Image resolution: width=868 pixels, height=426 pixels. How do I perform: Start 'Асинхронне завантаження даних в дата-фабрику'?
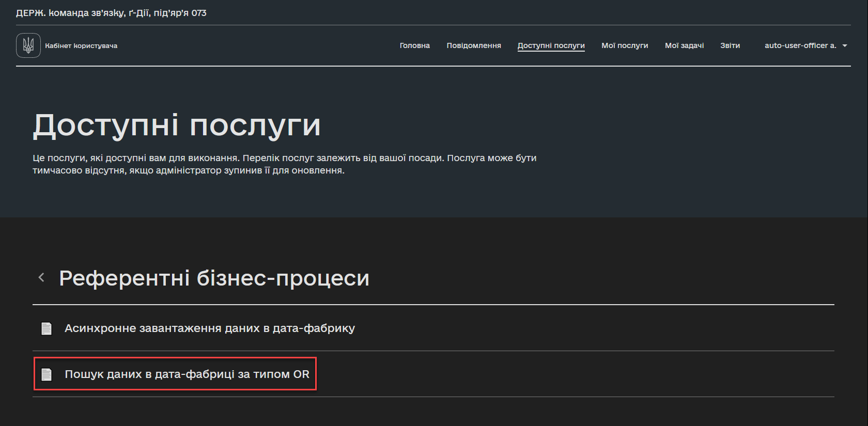pyautogui.click(x=209, y=328)
